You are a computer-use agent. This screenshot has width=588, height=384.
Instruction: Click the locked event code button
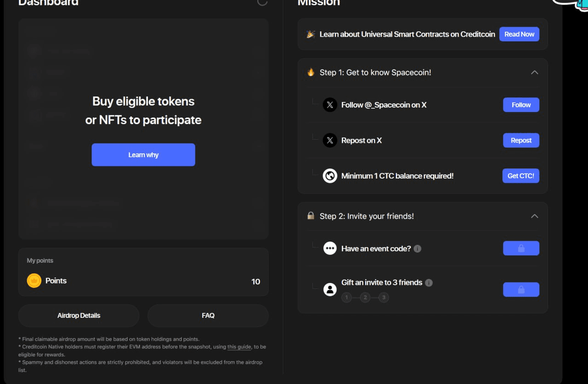pyautogui.click(x=521, y=248)
